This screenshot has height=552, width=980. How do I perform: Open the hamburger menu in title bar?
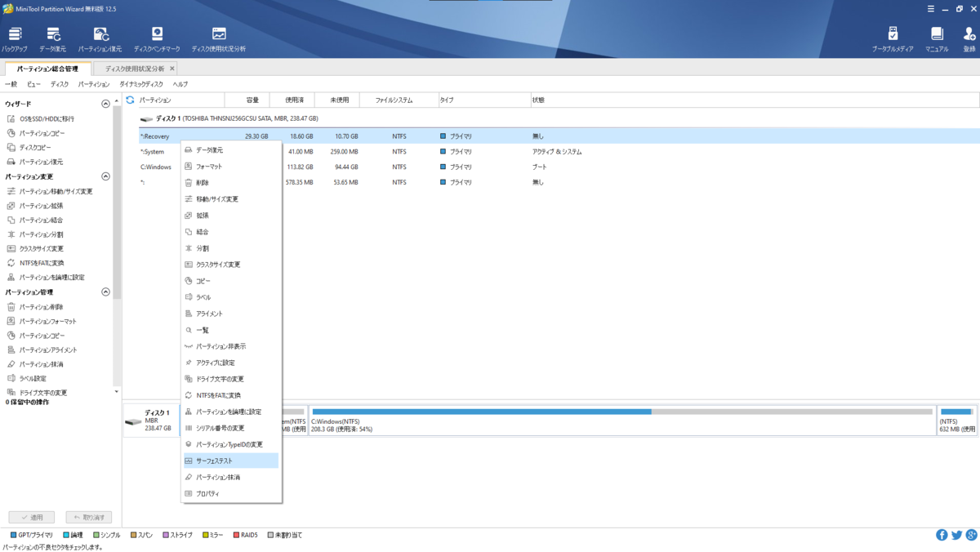pos(931,9)
